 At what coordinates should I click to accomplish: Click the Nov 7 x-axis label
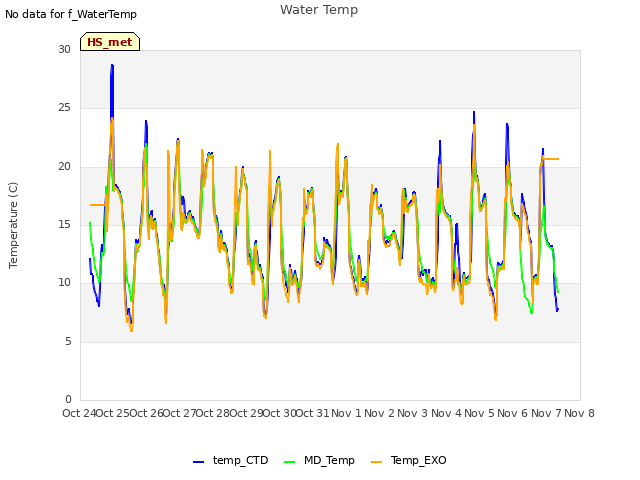click(546, 413)
